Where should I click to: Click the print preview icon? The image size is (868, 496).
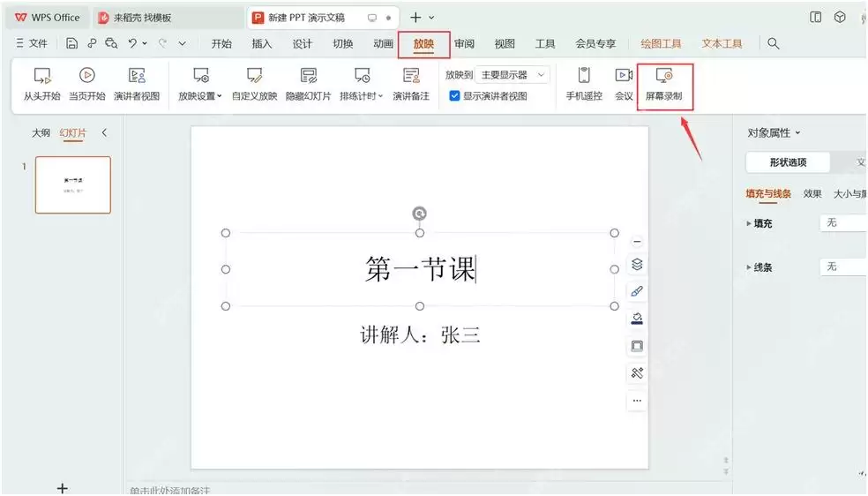[111, 43]
